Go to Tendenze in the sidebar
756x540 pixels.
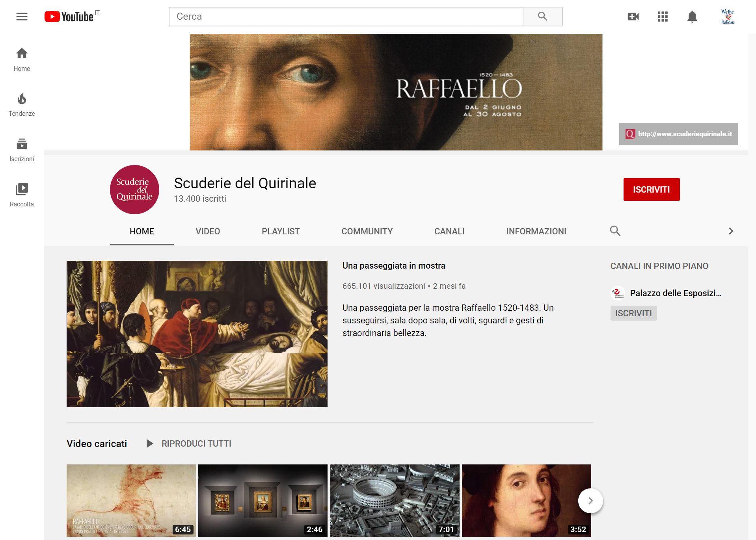[x=22, y=105]
